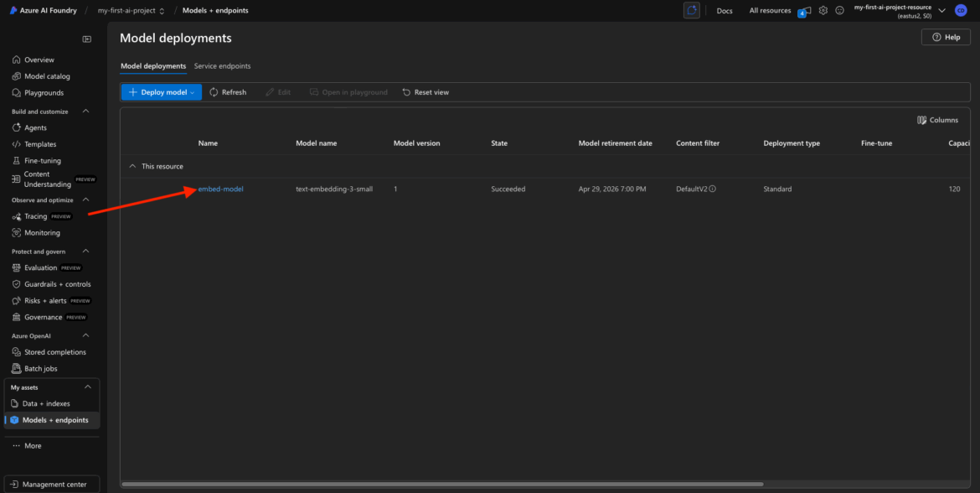
Task: Collapse the left sidebar panel icon
Action: pos(87,39)
